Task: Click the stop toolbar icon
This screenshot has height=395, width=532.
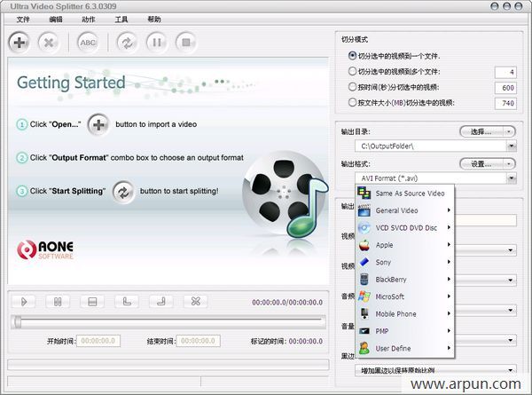Action: pyautogui.click(x=186, y=43)
